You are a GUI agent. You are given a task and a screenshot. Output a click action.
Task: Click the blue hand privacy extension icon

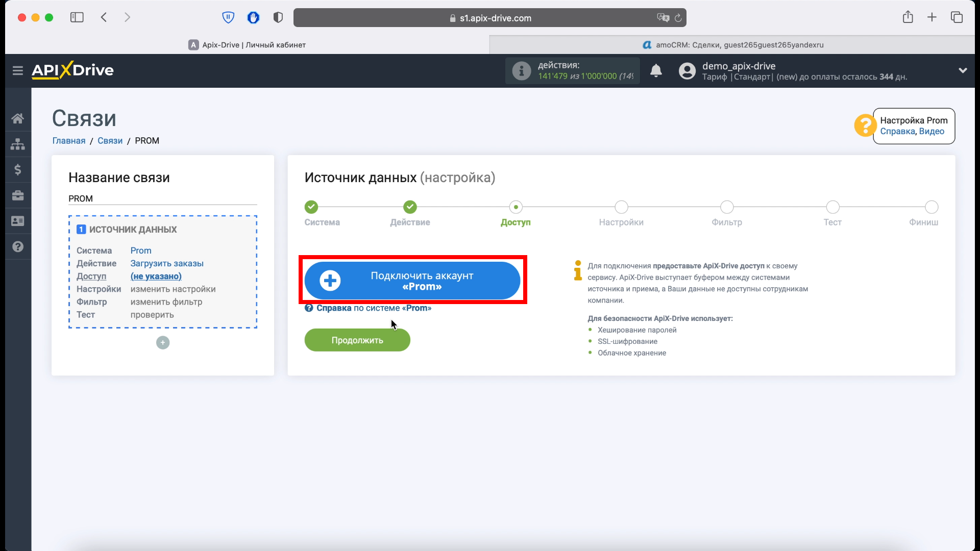click(253, 18)
